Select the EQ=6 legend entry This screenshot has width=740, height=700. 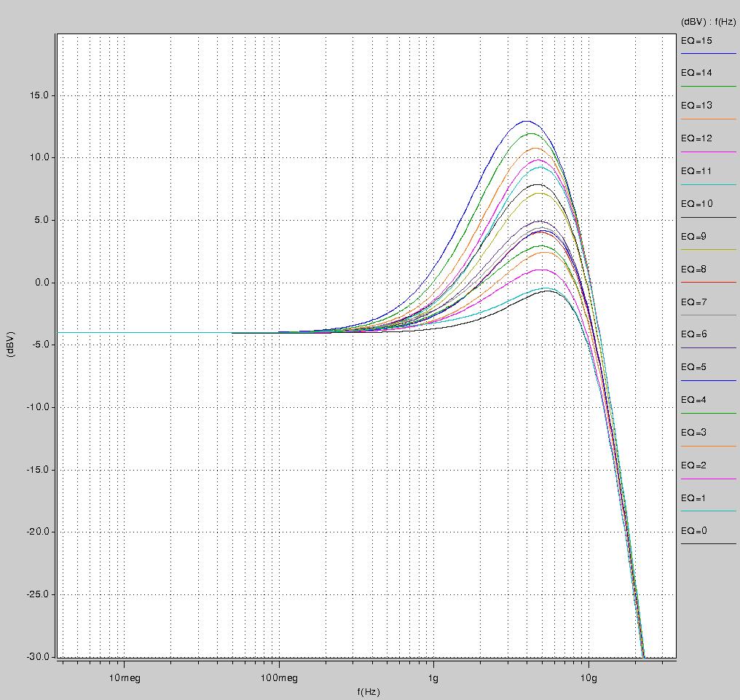click(693, 334)
